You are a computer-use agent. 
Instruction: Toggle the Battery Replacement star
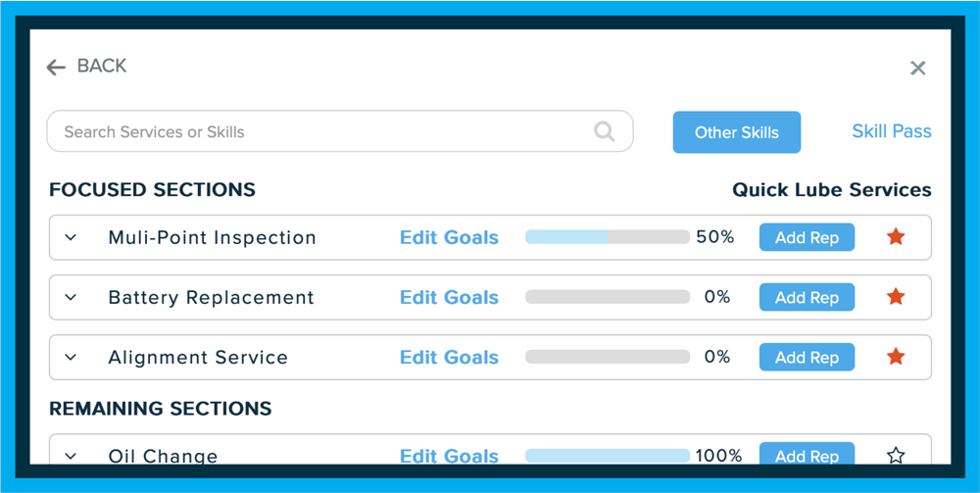click(x=896, y=297)
